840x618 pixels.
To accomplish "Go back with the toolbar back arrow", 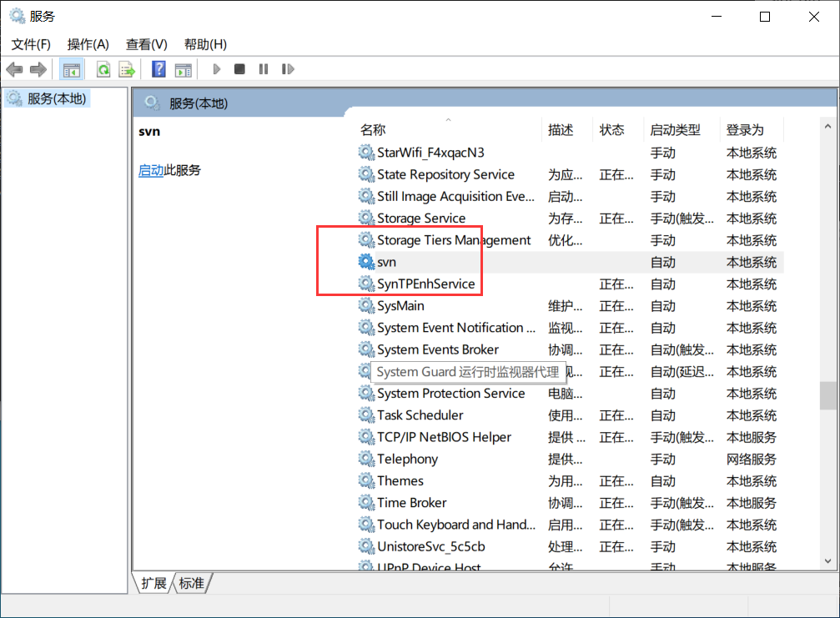I will pyautogui.click(x=14, y=69).
